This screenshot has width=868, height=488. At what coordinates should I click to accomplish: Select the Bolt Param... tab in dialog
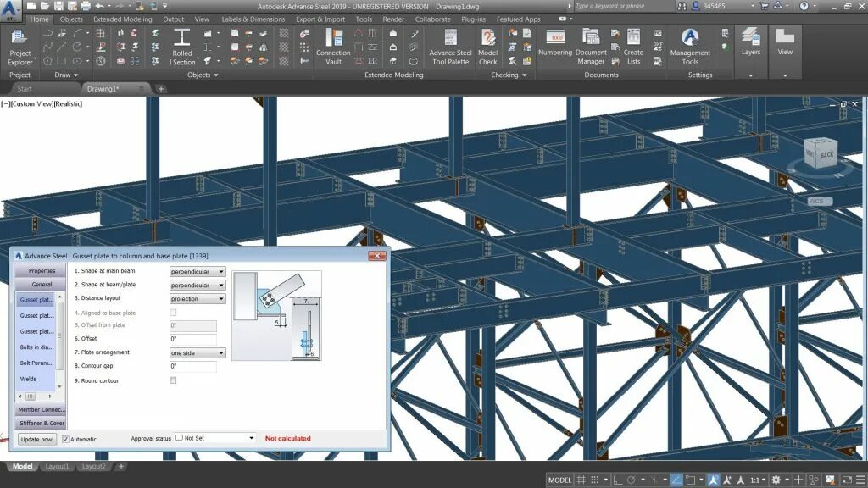[36, 363]
